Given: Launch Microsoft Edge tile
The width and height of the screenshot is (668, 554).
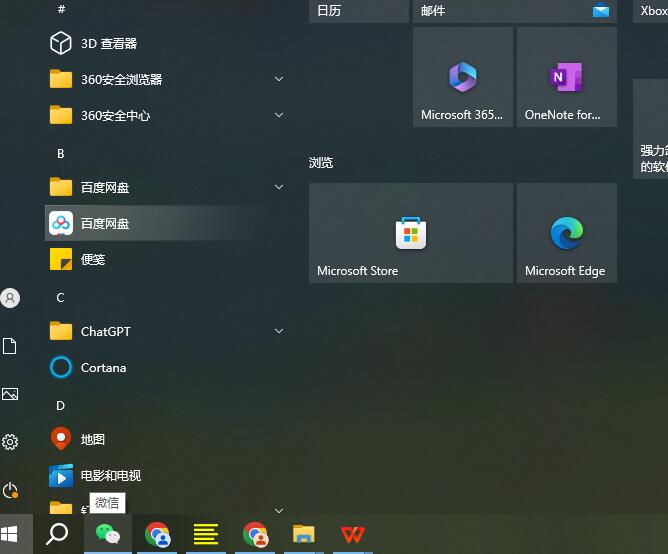Looking at the screenshot, I should [566, 233].
